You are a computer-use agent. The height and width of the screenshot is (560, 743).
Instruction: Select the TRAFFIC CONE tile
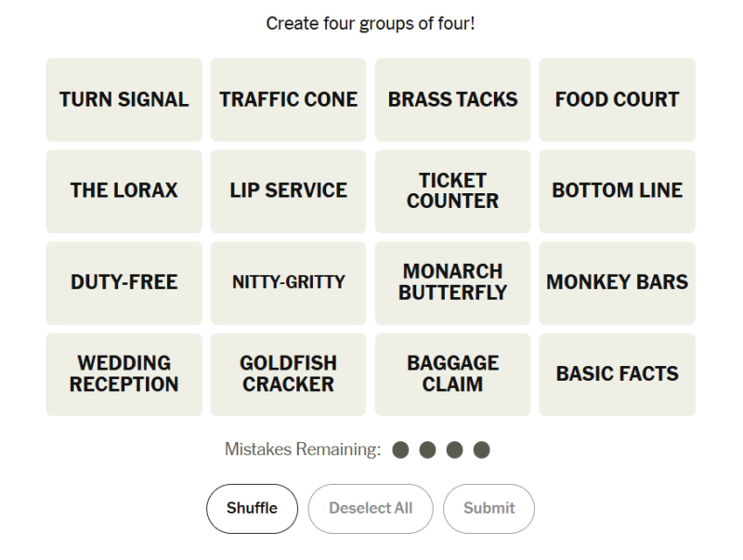(x=288, y=99)
